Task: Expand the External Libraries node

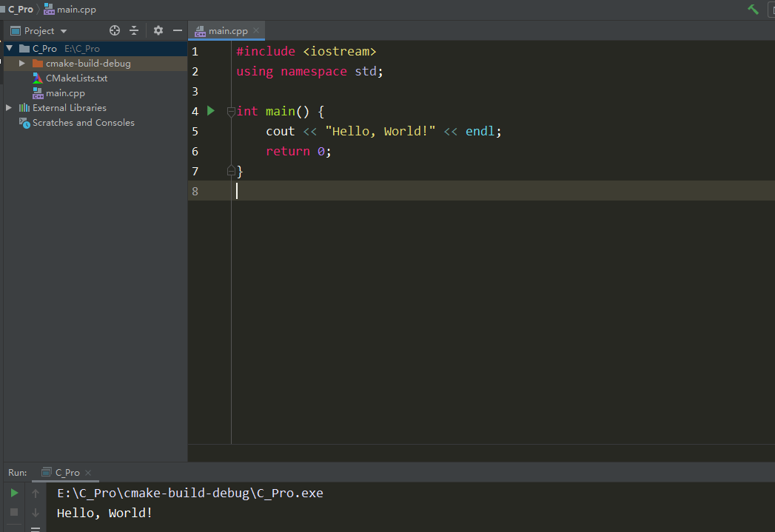Action: [x=8, y=108]
